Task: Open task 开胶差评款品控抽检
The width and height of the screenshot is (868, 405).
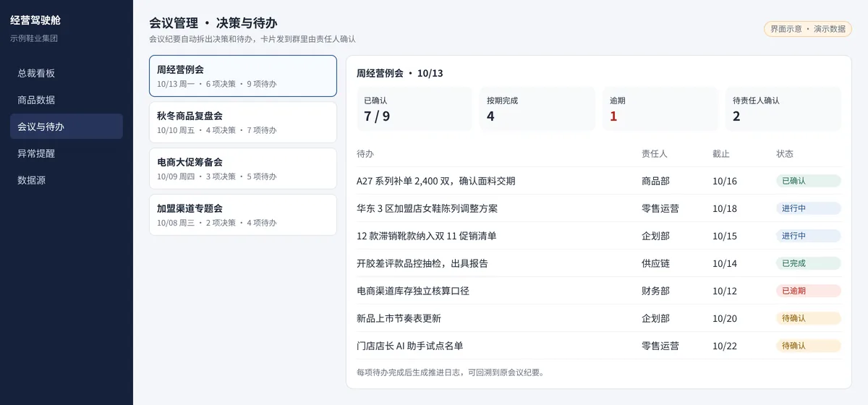Action: point(422,263)
